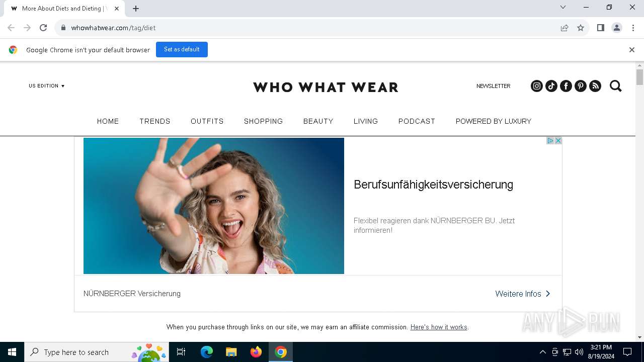Open Chrome three-dot menu
This screenshot has width=644, height=362.
[633, 28]
